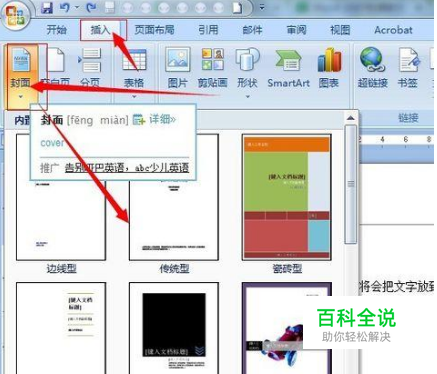Redo the last action
Image resolution: width=437 pixels, height=374 pixels.
[x=91, y=8]
